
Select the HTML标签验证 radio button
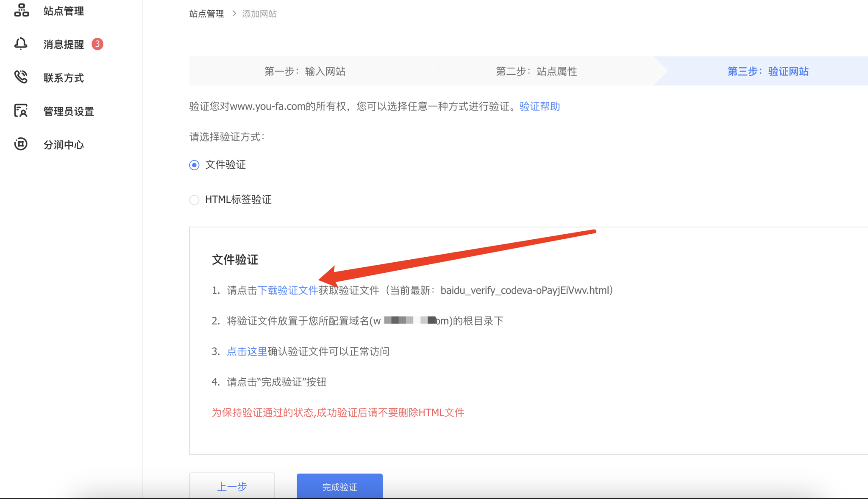(x=194, y=200)
